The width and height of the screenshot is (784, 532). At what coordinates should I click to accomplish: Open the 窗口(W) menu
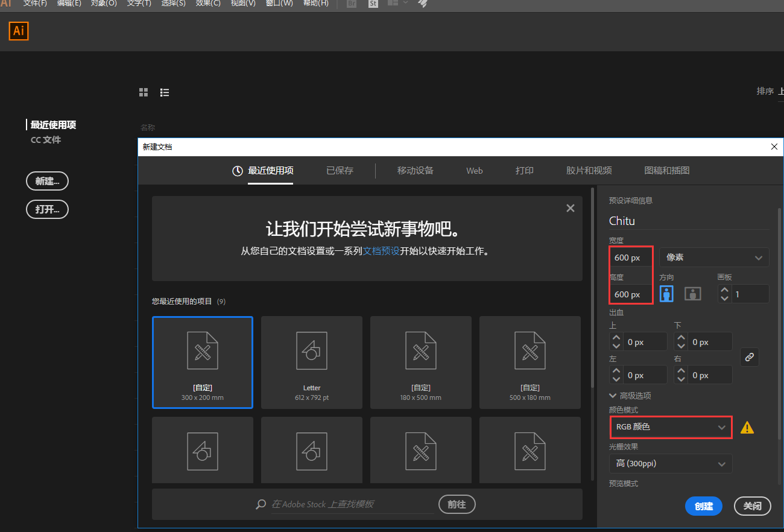point(279,3)
